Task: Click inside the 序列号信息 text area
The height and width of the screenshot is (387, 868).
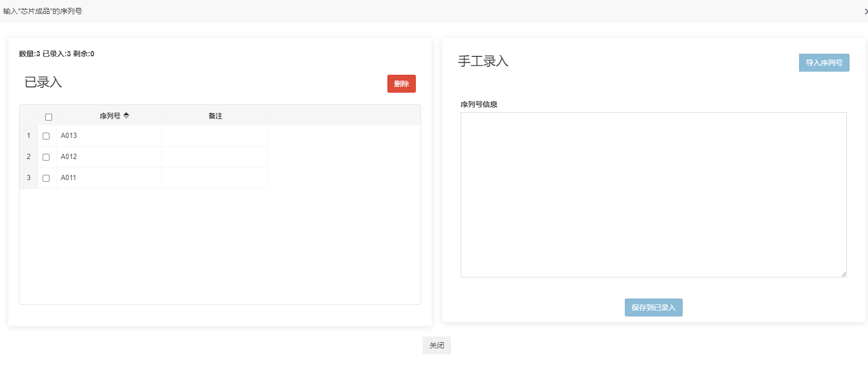Action: click(654, 195)
